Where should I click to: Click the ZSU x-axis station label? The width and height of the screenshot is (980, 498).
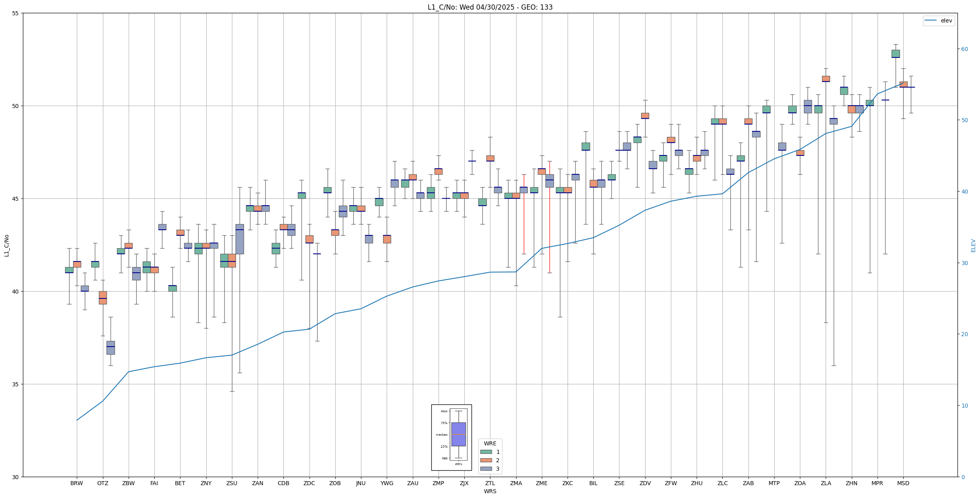[x=232, y=483]
